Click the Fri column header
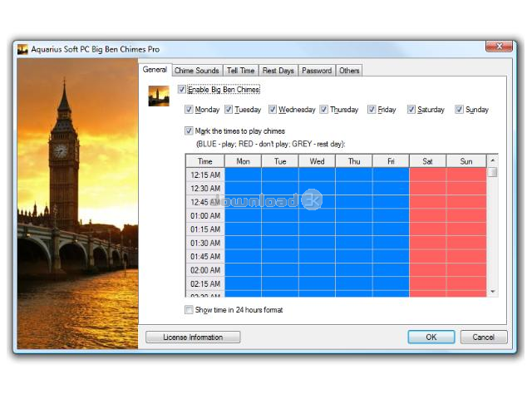This screenshot has width=532, height=399. [x=391, y=161]
